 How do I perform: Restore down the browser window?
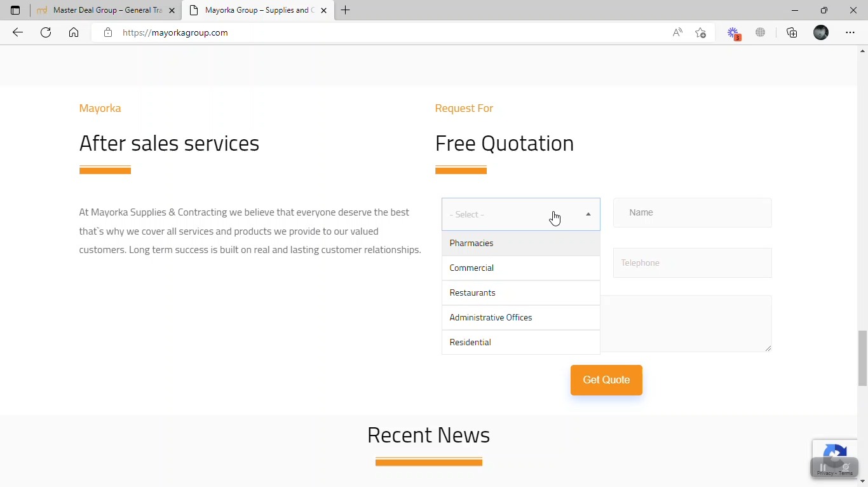(x=824, y=10)
